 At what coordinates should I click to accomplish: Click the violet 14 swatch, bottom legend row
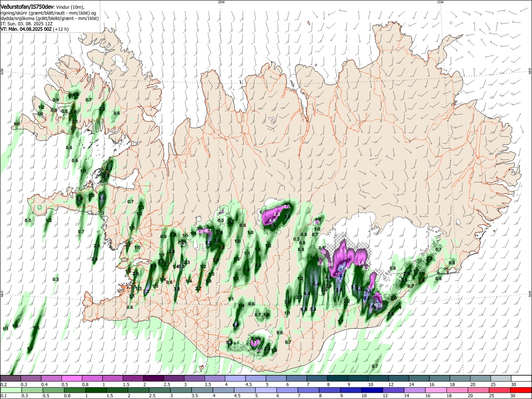(x=414, y=390)
